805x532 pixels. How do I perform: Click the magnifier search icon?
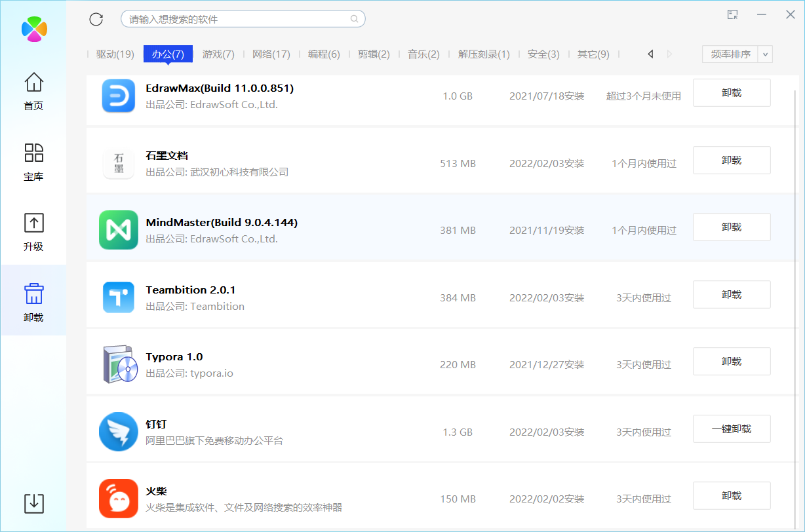(355, 19)
